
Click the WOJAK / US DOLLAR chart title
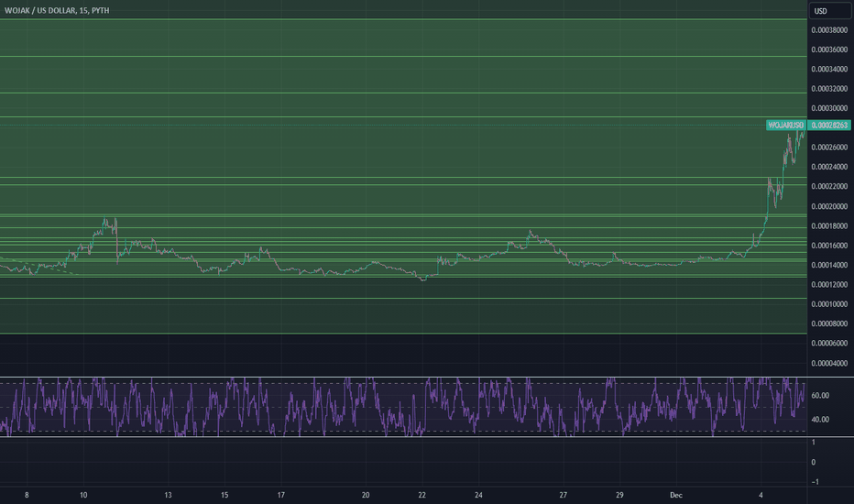coord(57,10)
